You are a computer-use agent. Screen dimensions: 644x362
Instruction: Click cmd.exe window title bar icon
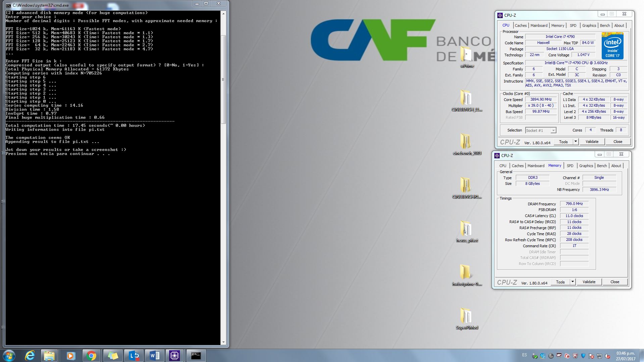point(8,5)
